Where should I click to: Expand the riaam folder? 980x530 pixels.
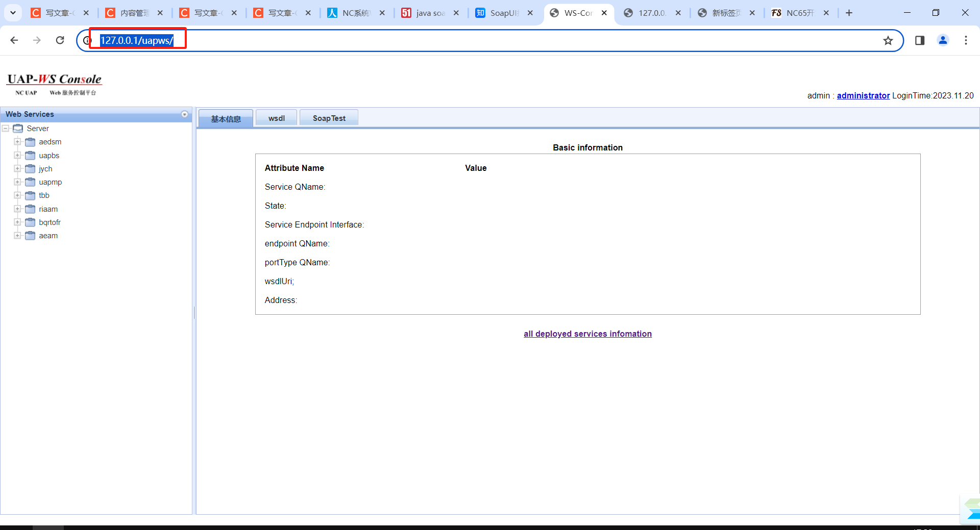tap(17, 209)
